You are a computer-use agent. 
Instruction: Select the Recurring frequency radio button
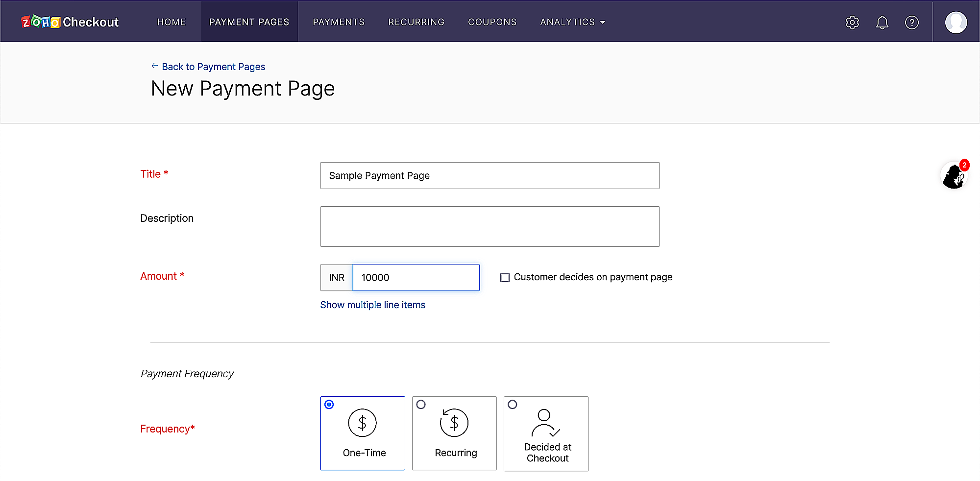(x=421, y=405)
